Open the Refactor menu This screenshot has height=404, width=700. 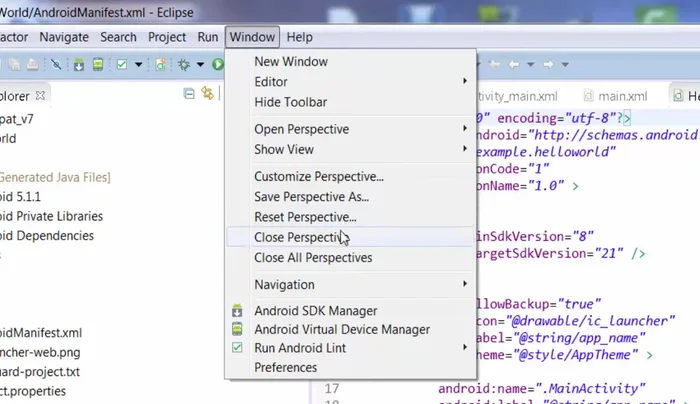click(13, 37)
